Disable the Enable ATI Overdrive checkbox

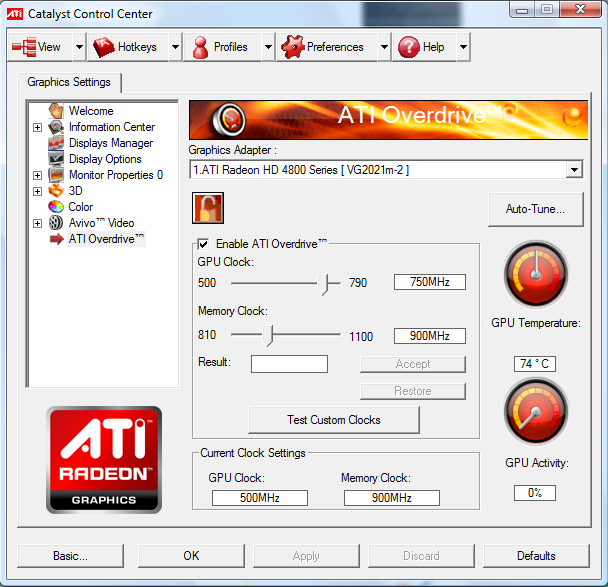pyautogui.click(x=204, y=244)
